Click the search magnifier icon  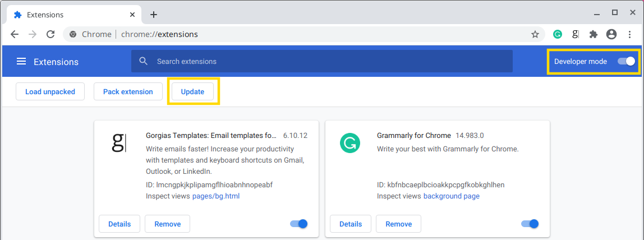[144, 61]
